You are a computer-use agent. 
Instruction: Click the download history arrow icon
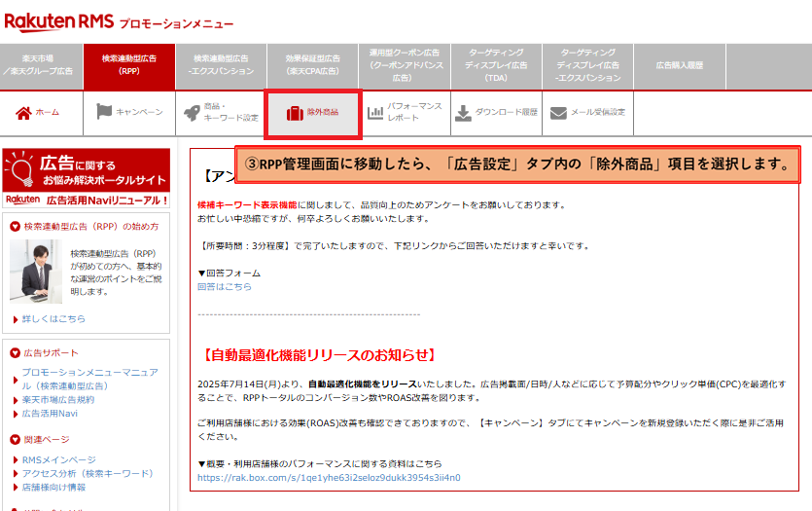(464, 113)
